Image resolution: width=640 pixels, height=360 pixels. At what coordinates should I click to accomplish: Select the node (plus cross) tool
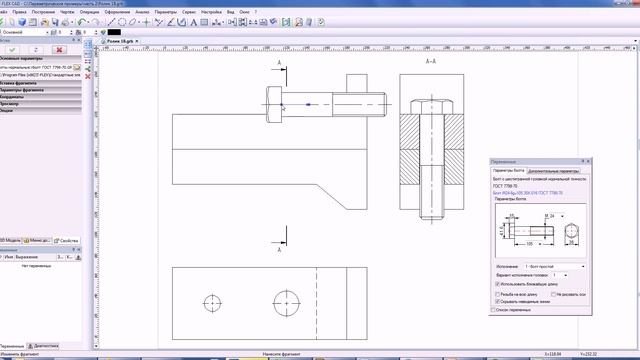coord(146,22)
